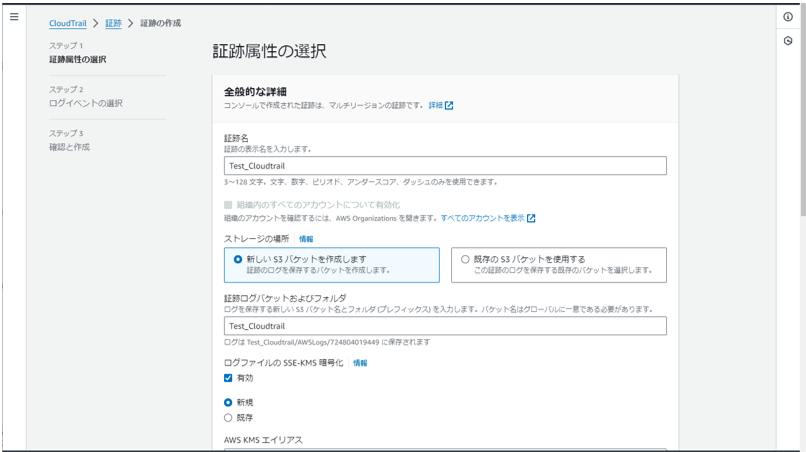Click the clock history icon in right sidebar
Image resolution: width=806 pixels, height=452 pixels.
[x=788, y=41]
